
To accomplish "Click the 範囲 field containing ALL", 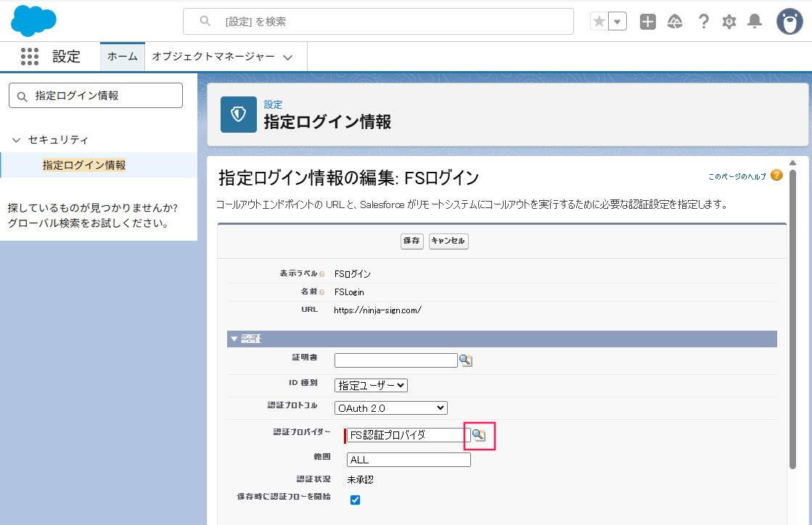I will 409,460.
